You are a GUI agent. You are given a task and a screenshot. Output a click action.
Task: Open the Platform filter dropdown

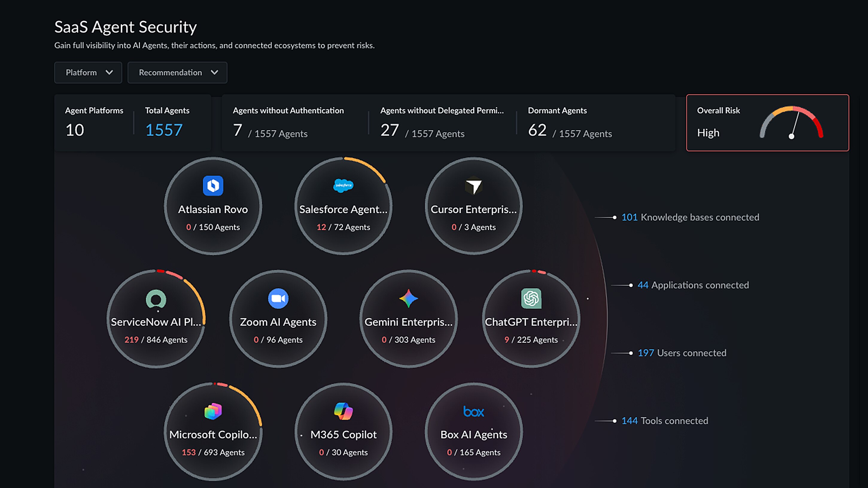pyautogui.click(x=88, y=72)
